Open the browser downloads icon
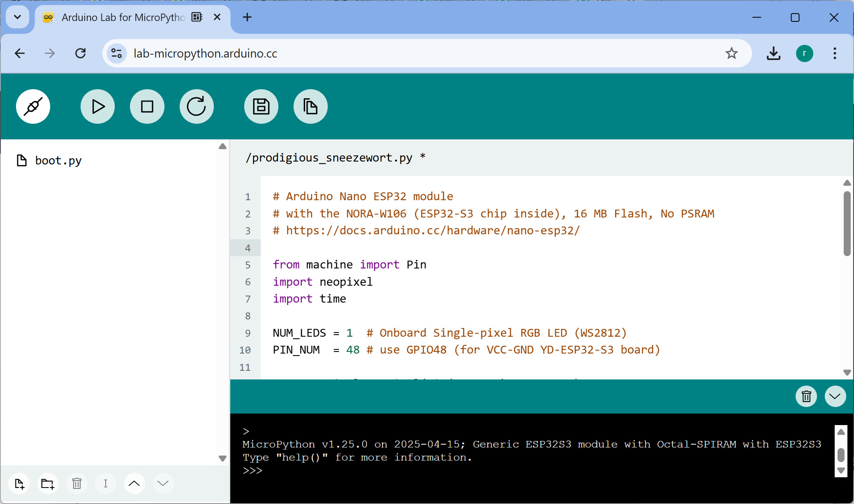854x504 pixels. 773,53
